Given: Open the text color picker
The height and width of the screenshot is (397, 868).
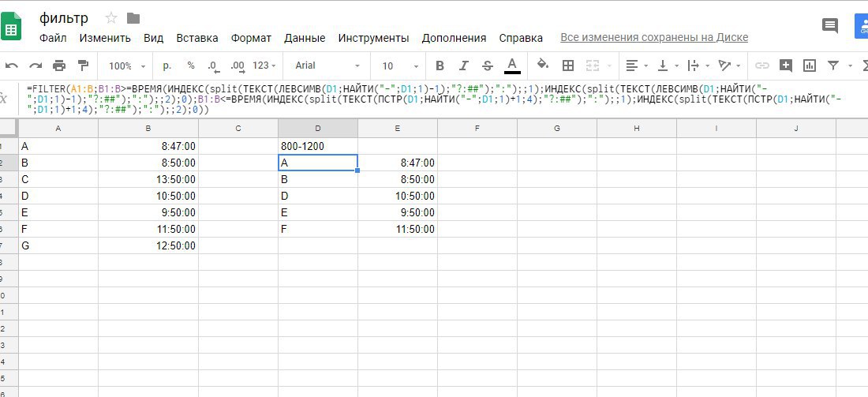Looking at the screenshot, I should coord(513,66).
